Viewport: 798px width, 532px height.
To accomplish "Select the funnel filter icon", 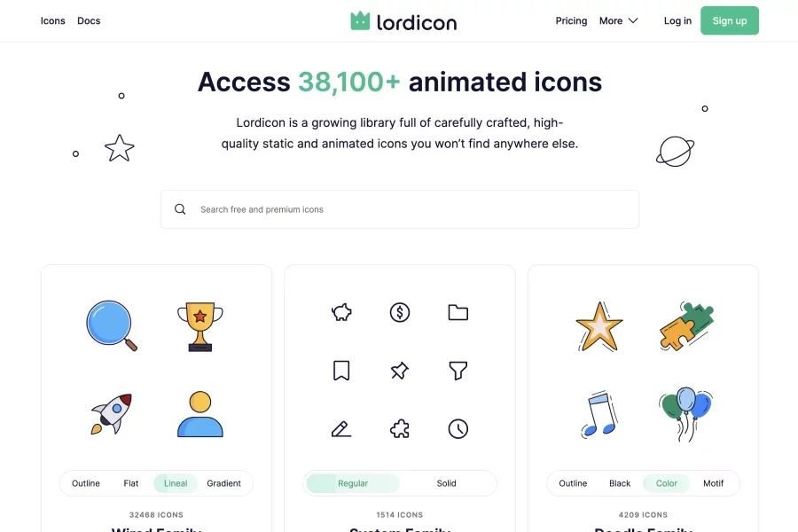I will (x=458, y=371).
